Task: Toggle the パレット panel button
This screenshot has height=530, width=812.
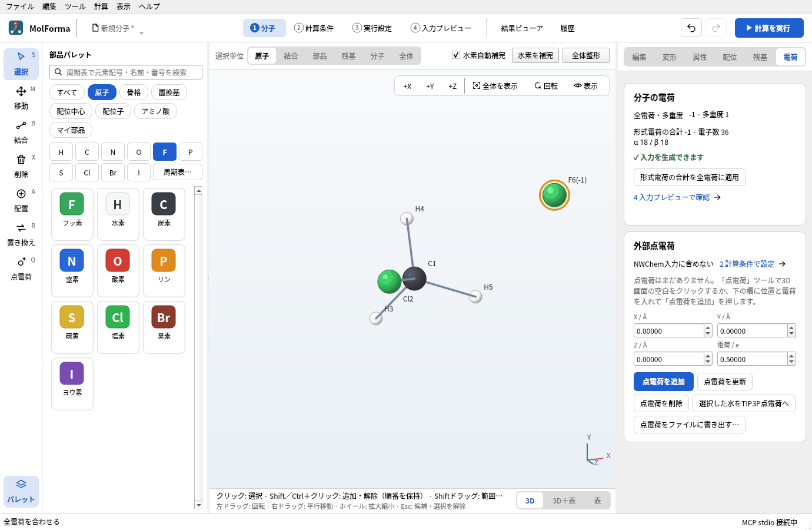Action: pos(21,491)
